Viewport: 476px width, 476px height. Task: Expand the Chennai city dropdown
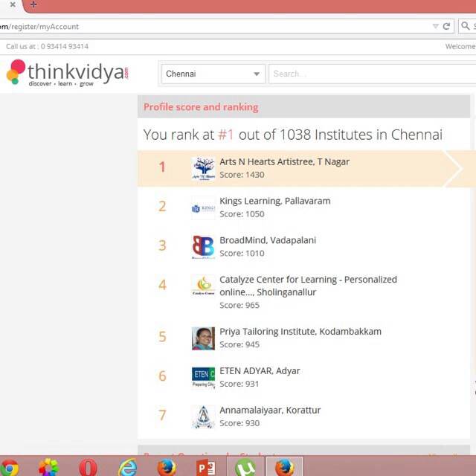[213, 74]
